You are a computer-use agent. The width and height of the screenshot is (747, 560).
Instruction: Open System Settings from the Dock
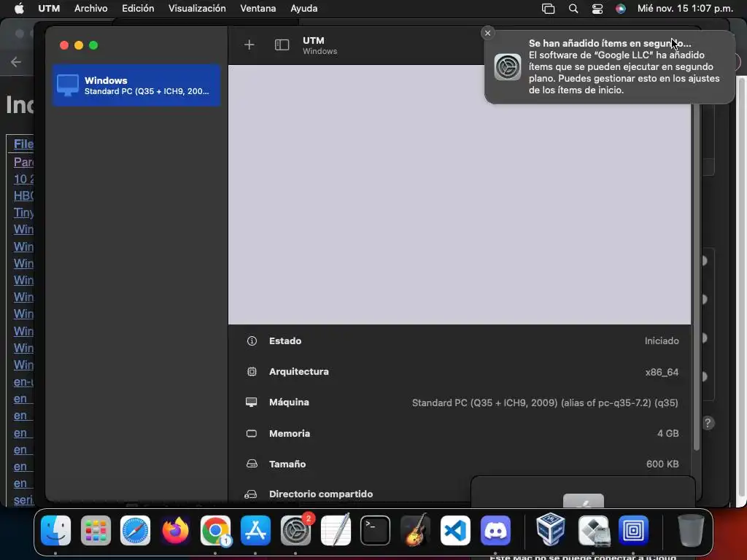point(295,530)
